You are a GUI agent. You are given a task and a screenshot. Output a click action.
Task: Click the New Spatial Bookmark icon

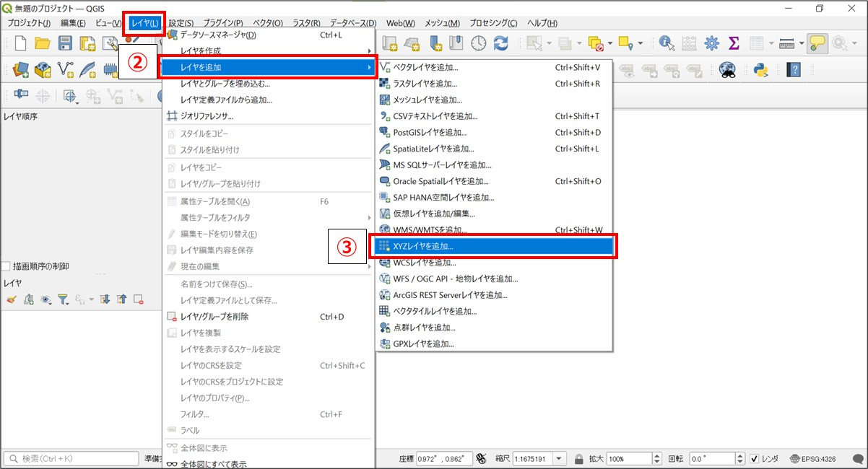435,43
